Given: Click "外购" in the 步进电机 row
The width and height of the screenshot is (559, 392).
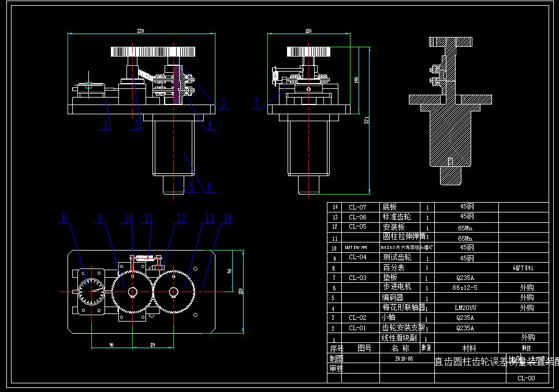Looking at the screenshot, I should (x=527, y=288).
